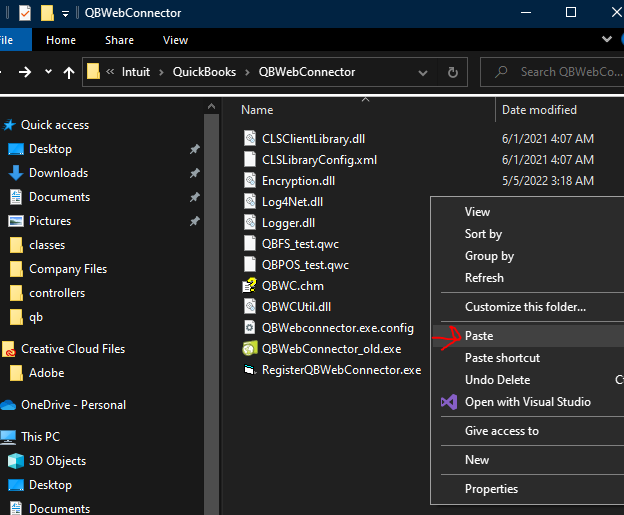
Task: Sort files by Date modified column header
Action: point(539,110)
